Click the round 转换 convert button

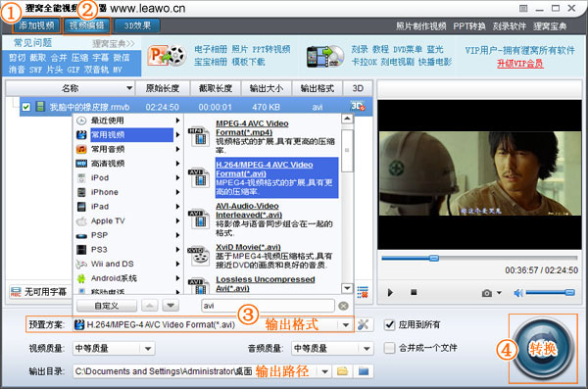coord(543,349)
